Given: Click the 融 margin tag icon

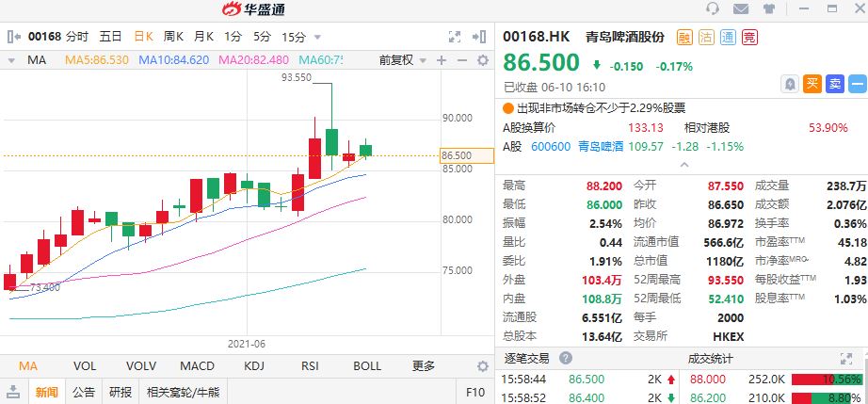Looking at the screenshot, I should (x=684, y=38).
